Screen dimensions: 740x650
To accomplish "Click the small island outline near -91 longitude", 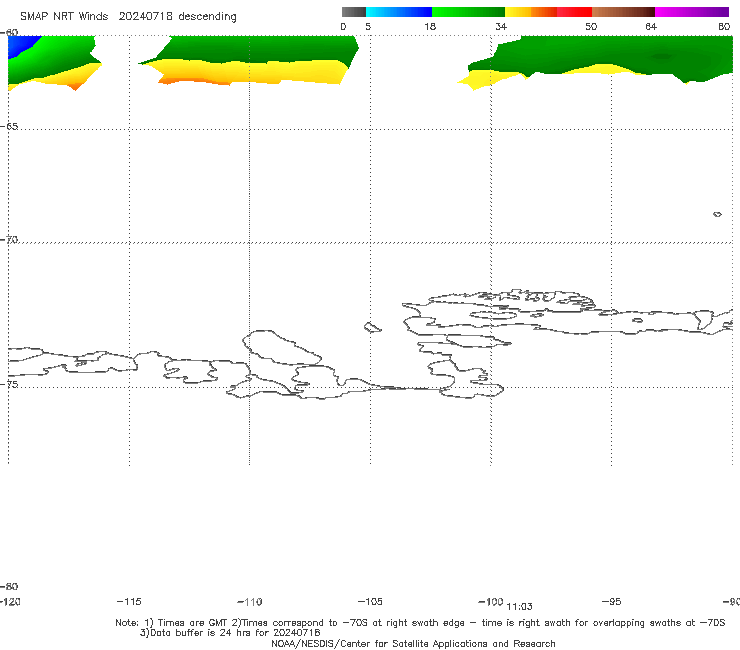I will coord(717,214).
